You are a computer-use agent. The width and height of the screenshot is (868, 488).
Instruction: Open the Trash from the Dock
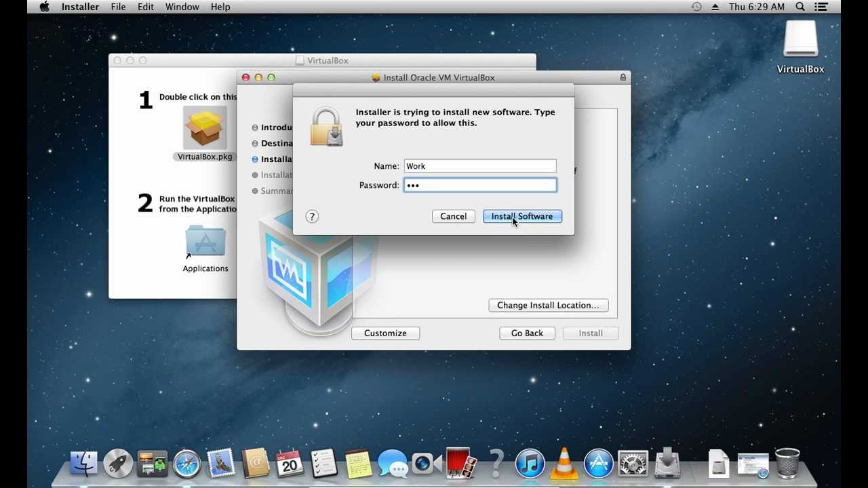tap(787, 464)
